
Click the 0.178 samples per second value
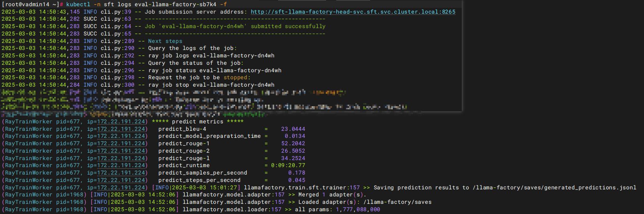pos(296,173)
